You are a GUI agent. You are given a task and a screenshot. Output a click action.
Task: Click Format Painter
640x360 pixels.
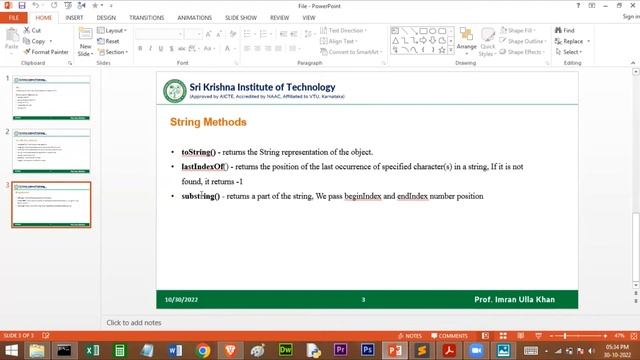[46, 52]
